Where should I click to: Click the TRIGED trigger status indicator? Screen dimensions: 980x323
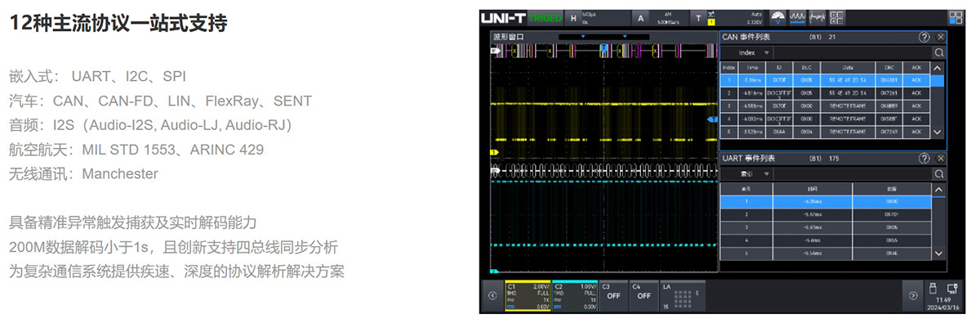click(545, 18)
